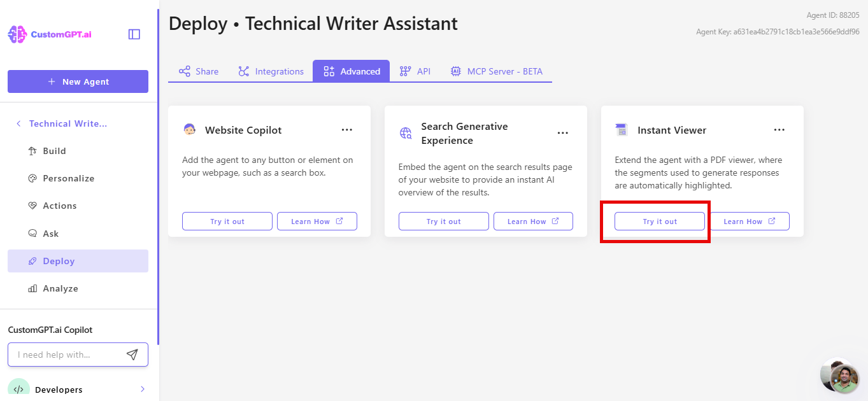Image resolution: width=868 pixels, height=401 pixels.
Task: Click the Agent ID: 88205 text
Action: tap(832, 15)
